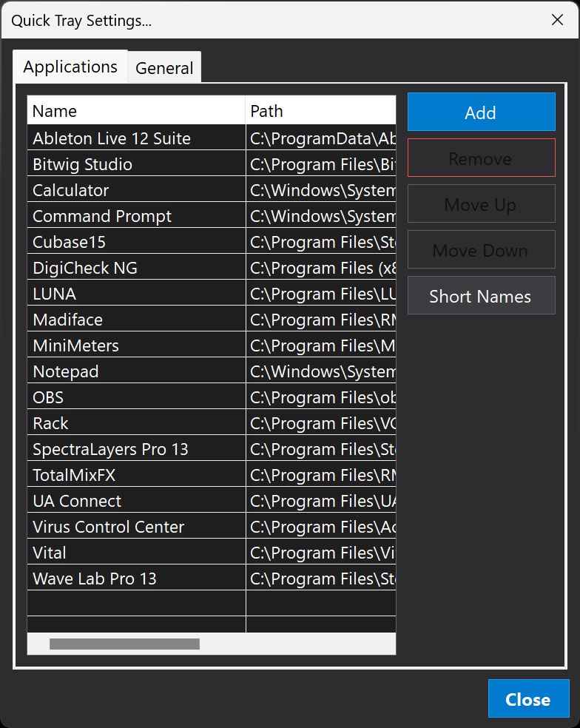Click the path cell for Virus Control Center
The image size is (580, 728).
point(321,527)
